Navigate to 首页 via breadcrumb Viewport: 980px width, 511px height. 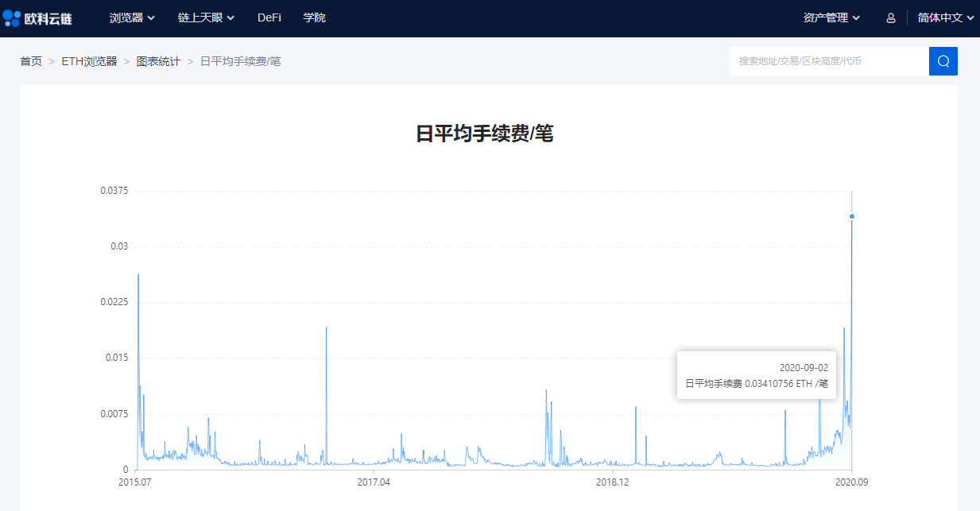(30, 60)
